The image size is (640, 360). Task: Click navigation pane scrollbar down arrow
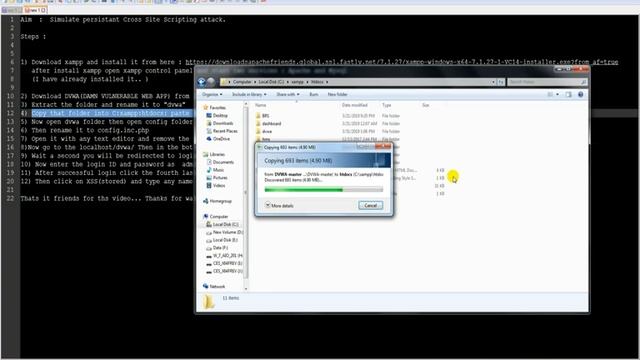coord(246,289)
